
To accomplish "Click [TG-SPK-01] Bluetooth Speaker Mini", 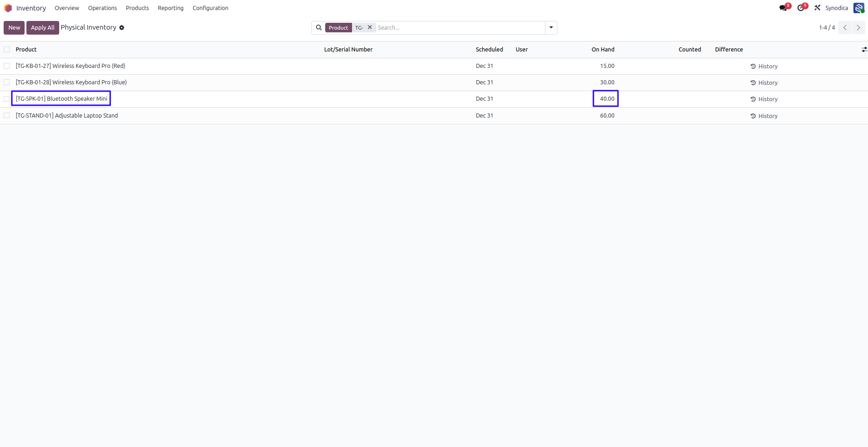I will point(61,99).
